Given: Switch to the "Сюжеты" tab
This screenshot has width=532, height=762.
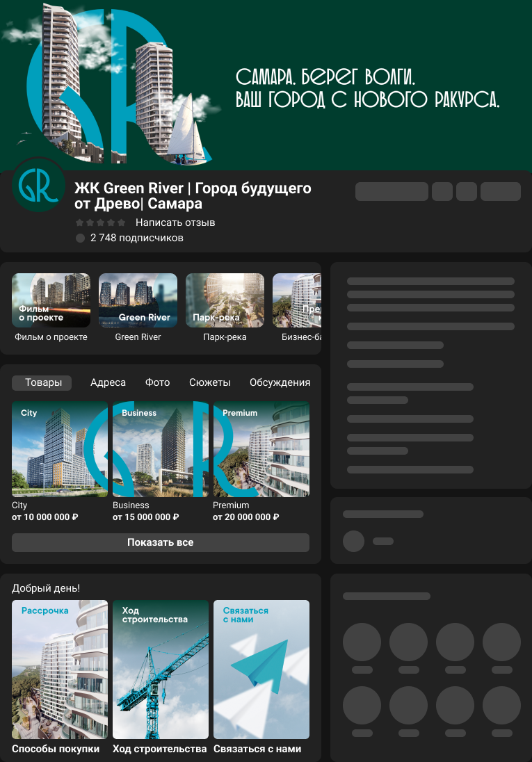Looking at the screenshot, I should [209, 383].
